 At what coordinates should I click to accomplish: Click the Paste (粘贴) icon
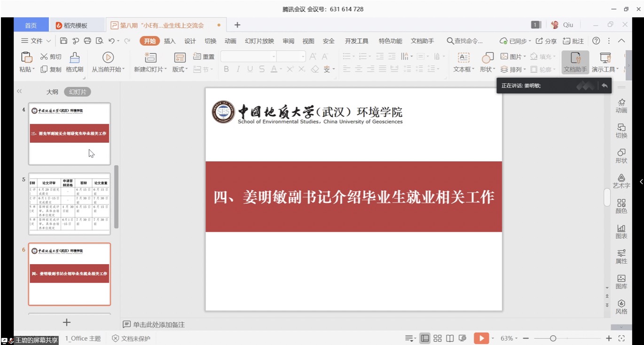[26, 57]
